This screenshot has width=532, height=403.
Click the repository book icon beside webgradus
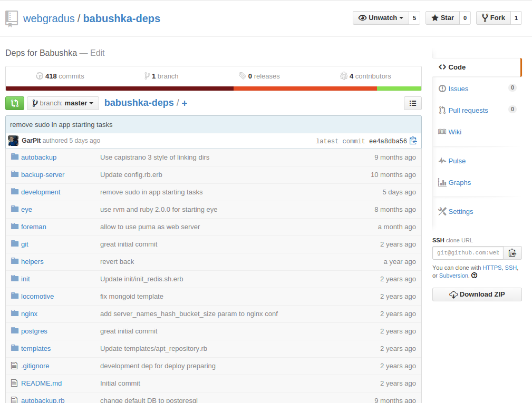coord(11,18)
